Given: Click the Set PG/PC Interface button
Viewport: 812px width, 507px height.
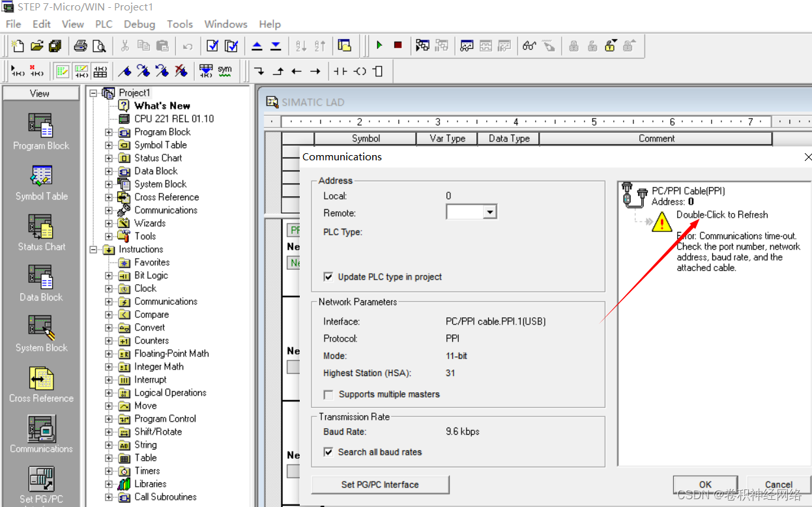Looking at the screenshot, I should pyautogui.click(x=381, y=485).
